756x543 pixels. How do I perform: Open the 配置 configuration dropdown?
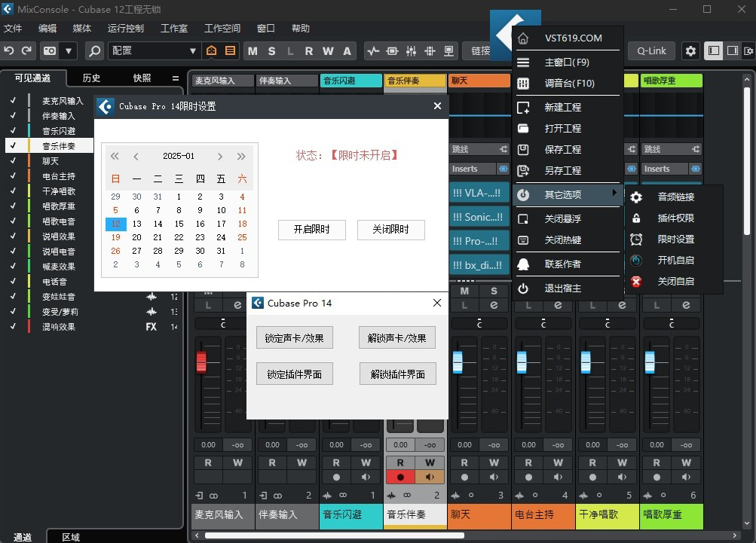tap(154, 50)
